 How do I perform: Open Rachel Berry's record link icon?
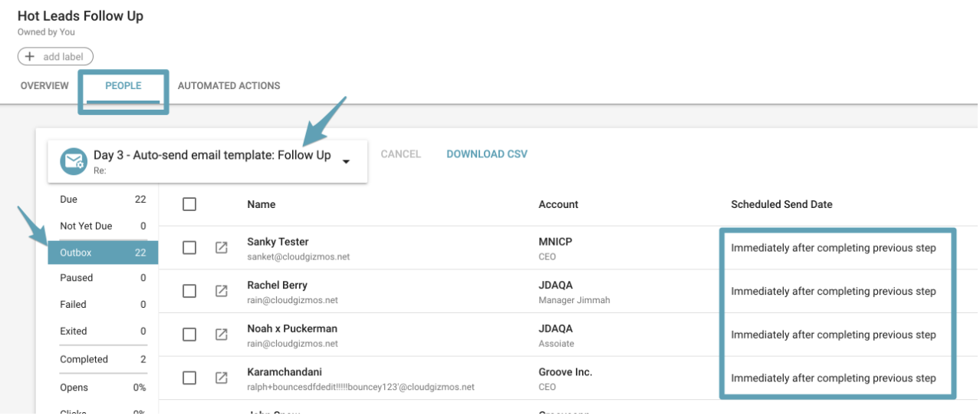(x=221, y=291)
